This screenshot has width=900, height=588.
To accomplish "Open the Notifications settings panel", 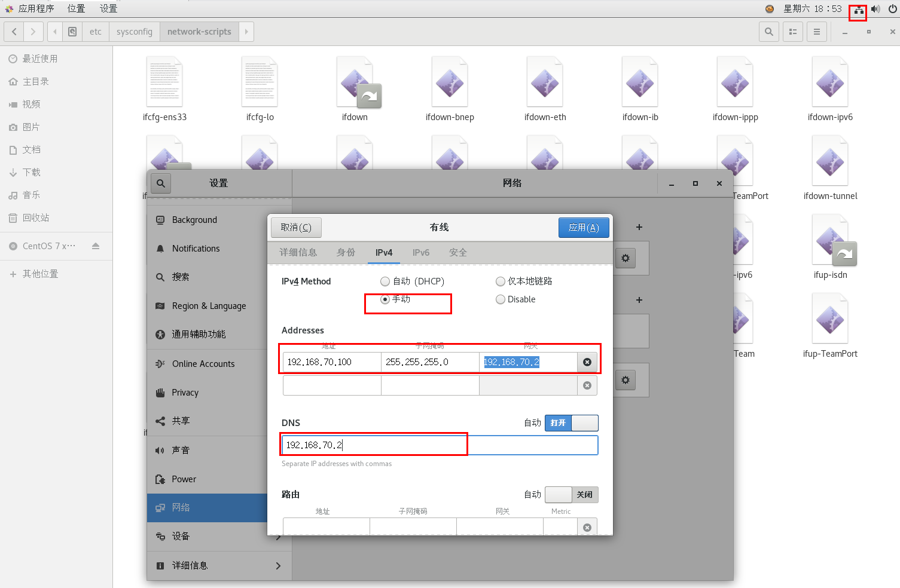I will click(208, 249).
